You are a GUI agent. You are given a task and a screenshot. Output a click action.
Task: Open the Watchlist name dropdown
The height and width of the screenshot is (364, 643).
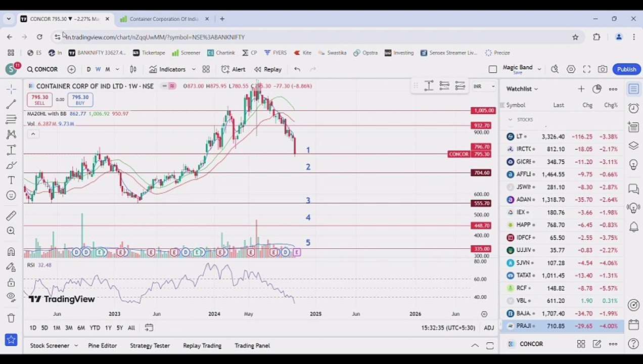[x=522, y=89]
